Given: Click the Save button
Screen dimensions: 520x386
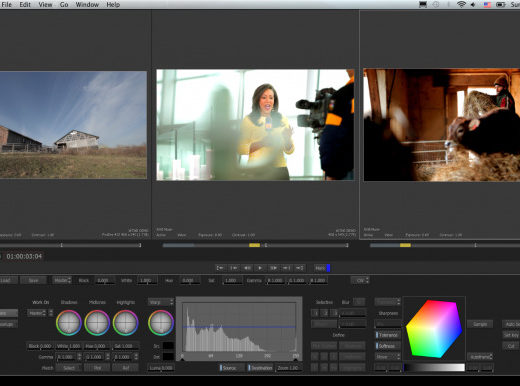Looking at the screenshot, I should (x=33, y=280).
